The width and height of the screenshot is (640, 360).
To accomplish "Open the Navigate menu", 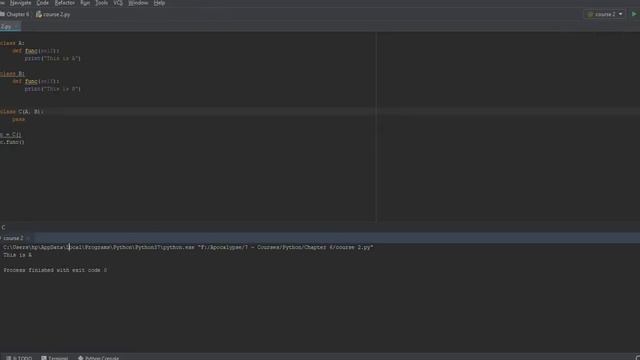I will point(20,3).
